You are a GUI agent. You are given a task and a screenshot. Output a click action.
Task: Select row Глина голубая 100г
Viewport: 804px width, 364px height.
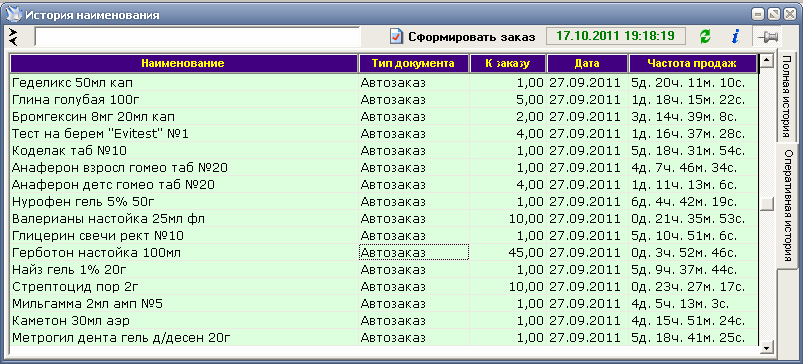[x=384, y=99]
